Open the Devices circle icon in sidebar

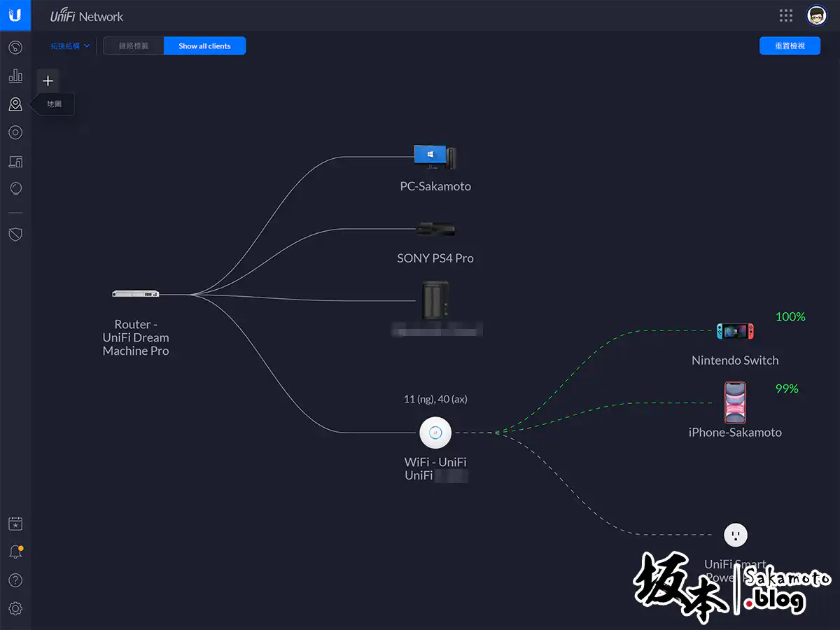click(x=15, y=132)
